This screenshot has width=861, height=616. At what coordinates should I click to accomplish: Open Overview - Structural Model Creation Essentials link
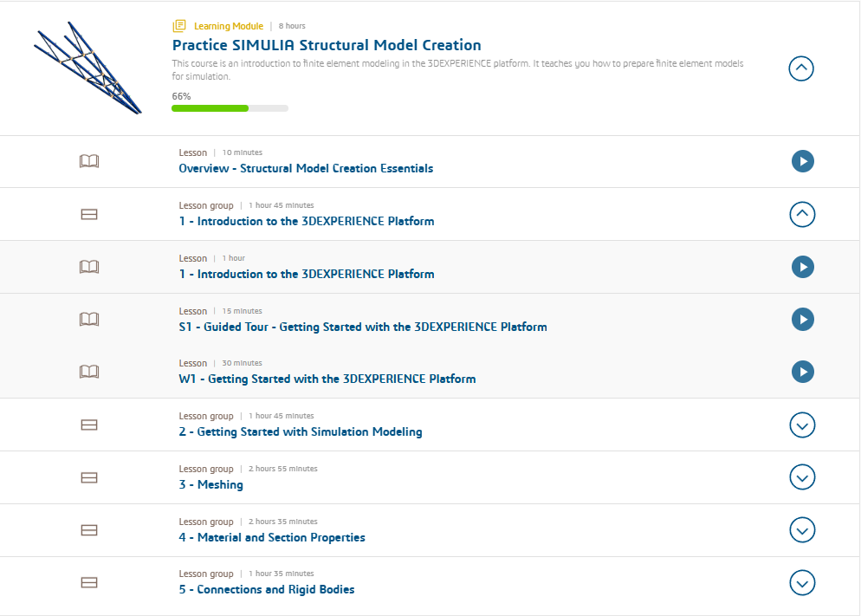[x=306, y=169]
